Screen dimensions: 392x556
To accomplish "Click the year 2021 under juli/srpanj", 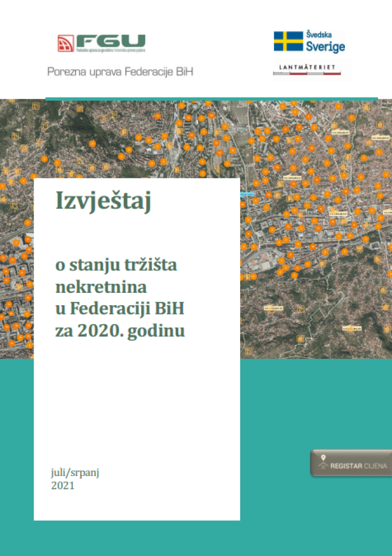I will tap(63, 485).
